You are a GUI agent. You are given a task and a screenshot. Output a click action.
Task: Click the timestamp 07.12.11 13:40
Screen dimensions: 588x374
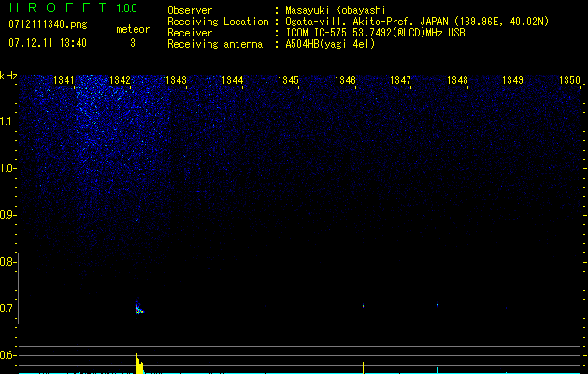point(48,43)
